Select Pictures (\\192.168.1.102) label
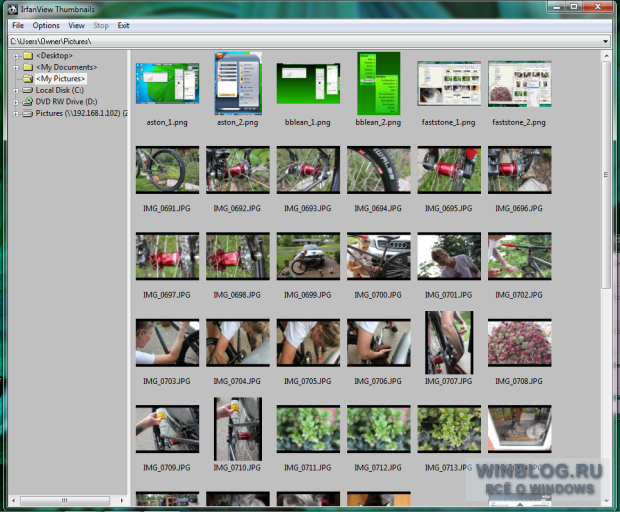 pos(81,113)
